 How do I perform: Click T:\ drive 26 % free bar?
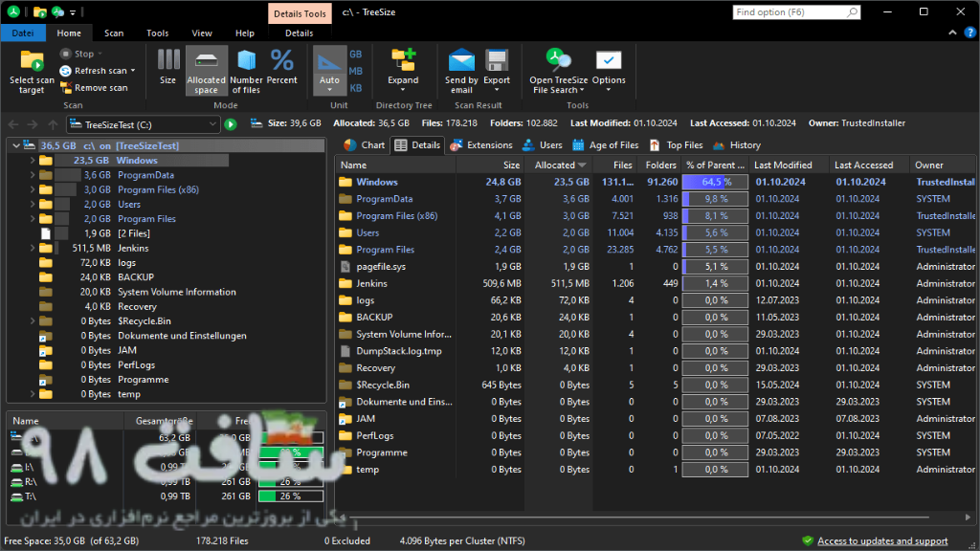[x=291, y=496]
